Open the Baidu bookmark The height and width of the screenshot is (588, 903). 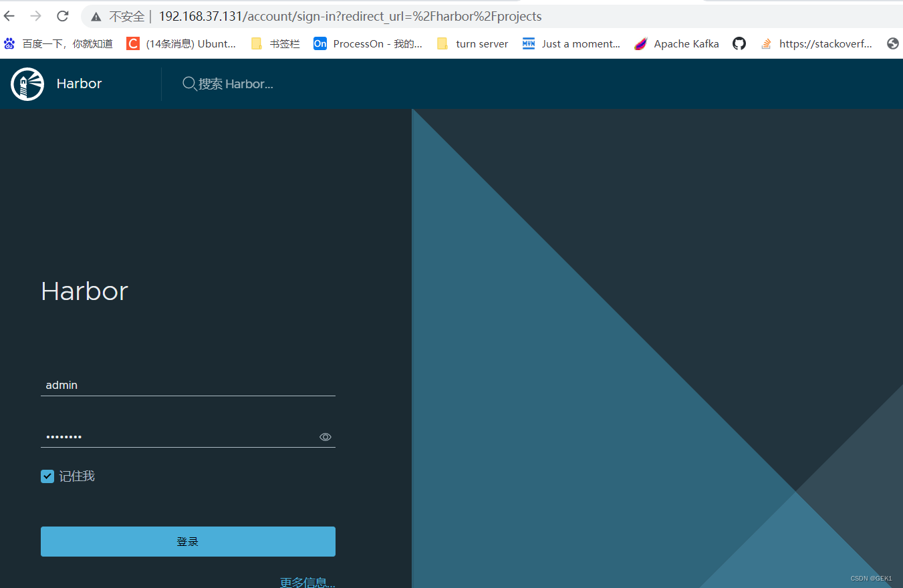(58, 43)
